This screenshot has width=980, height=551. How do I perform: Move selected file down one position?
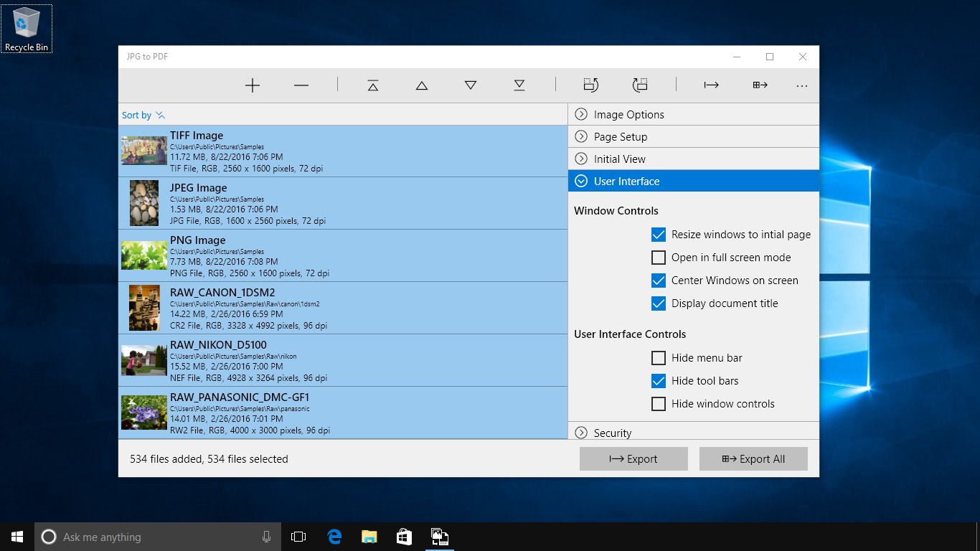[471, 85]
